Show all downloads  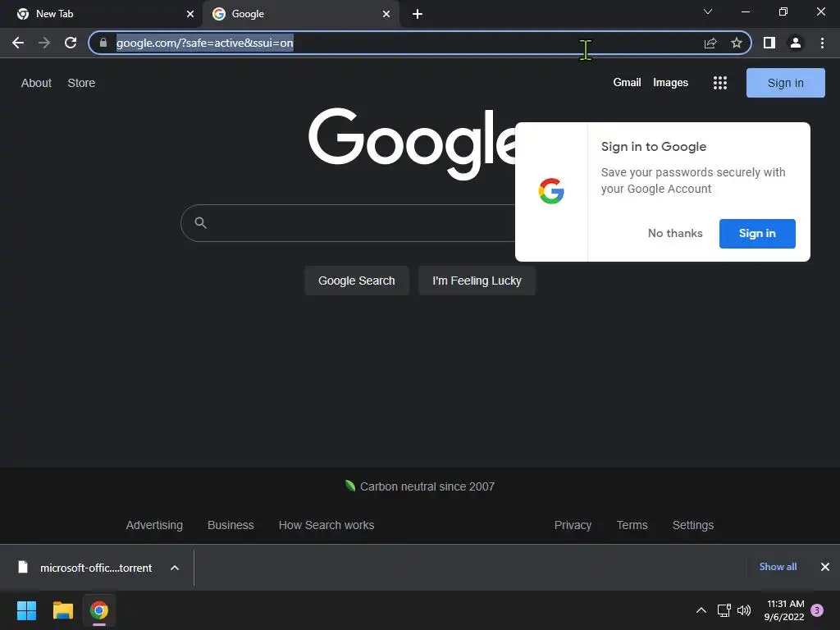pos(778,567)
